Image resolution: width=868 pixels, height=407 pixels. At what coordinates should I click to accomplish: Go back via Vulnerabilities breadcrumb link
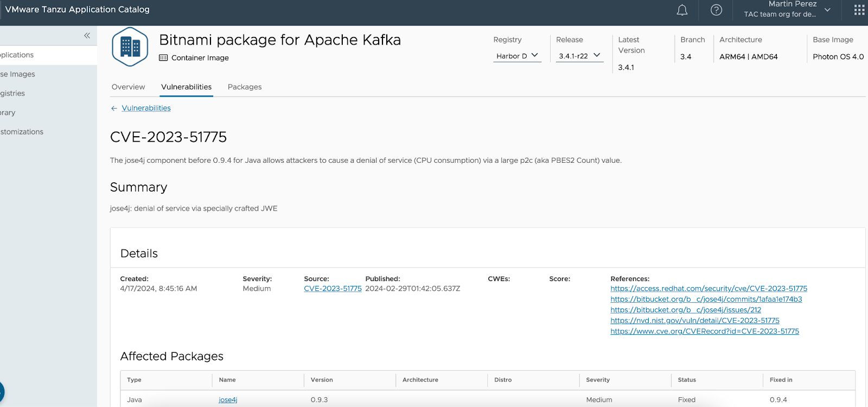146,108
